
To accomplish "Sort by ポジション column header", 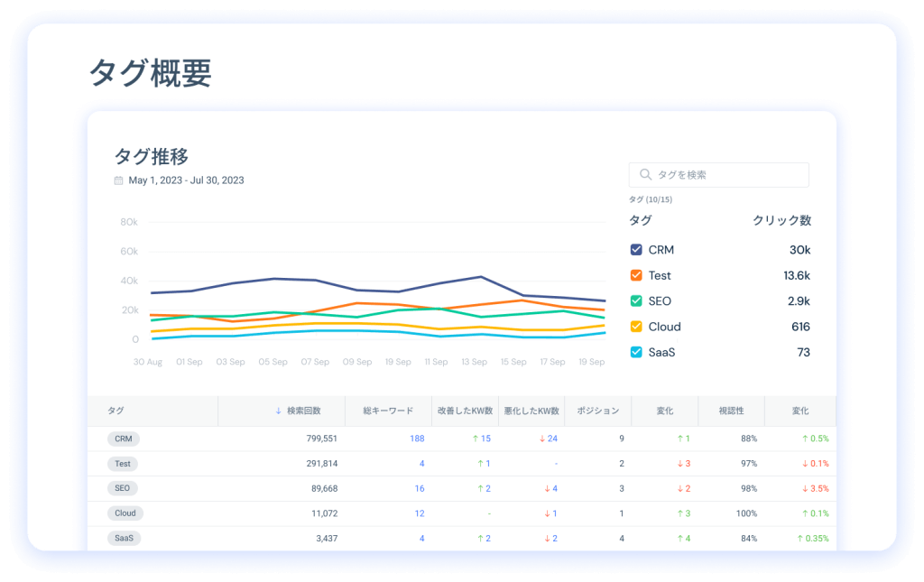I will (x=597, y=411).
